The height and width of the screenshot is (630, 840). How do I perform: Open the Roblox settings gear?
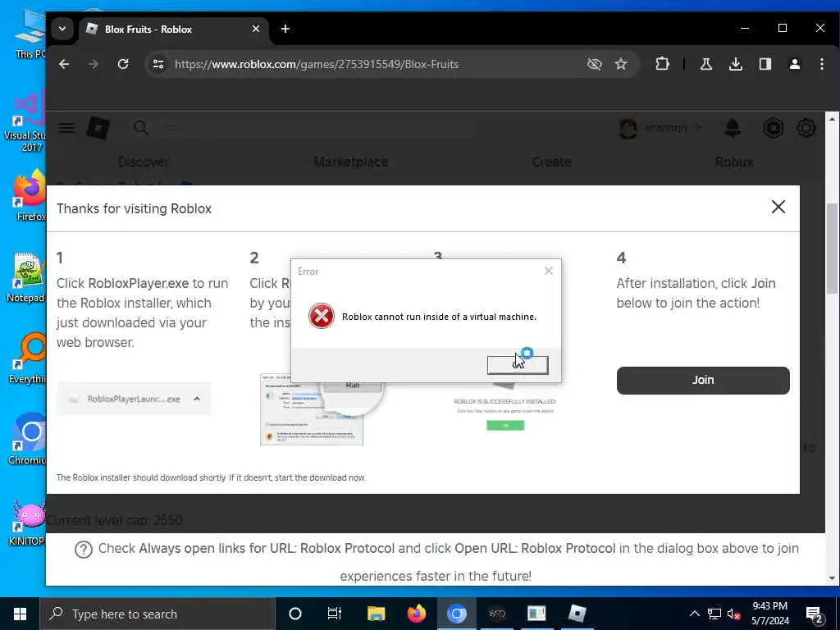click(x=806, y=128)
